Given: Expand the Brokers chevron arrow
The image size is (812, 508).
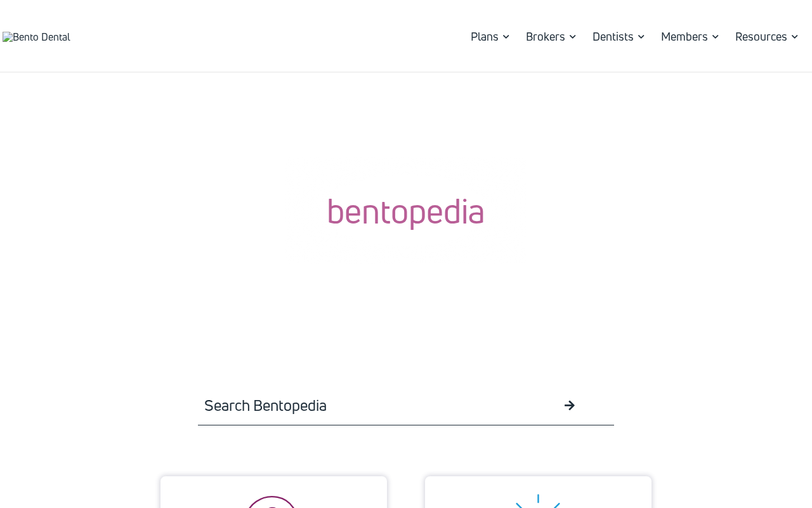Looking at the screenshot, I should click(x=572, y=37).
